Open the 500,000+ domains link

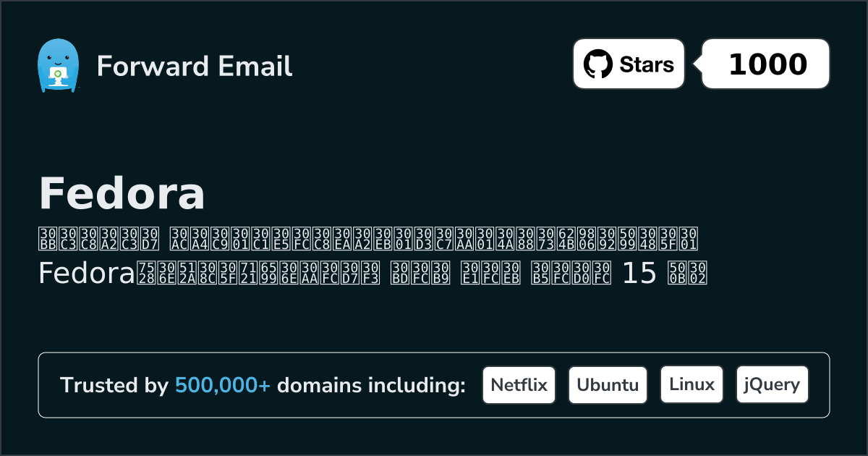(224, 385)
